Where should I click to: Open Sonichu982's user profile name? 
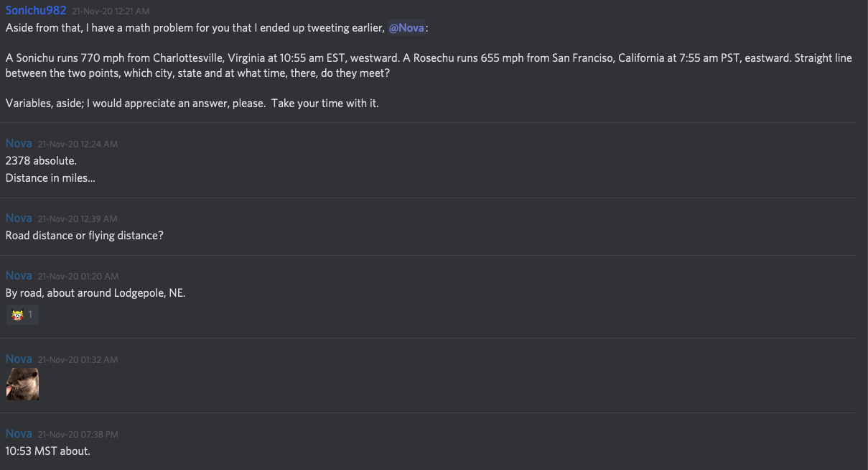click(36, 11)
